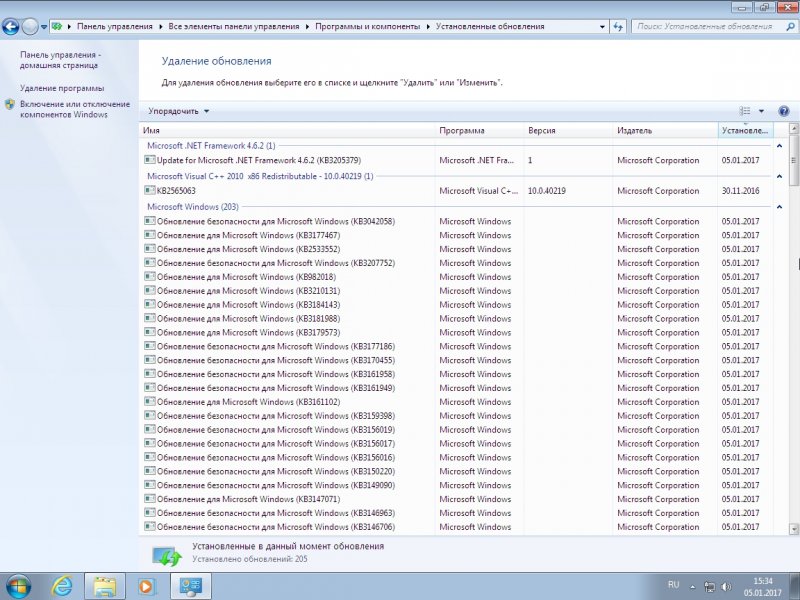Open the Windows Start button

tap(17, 586)
